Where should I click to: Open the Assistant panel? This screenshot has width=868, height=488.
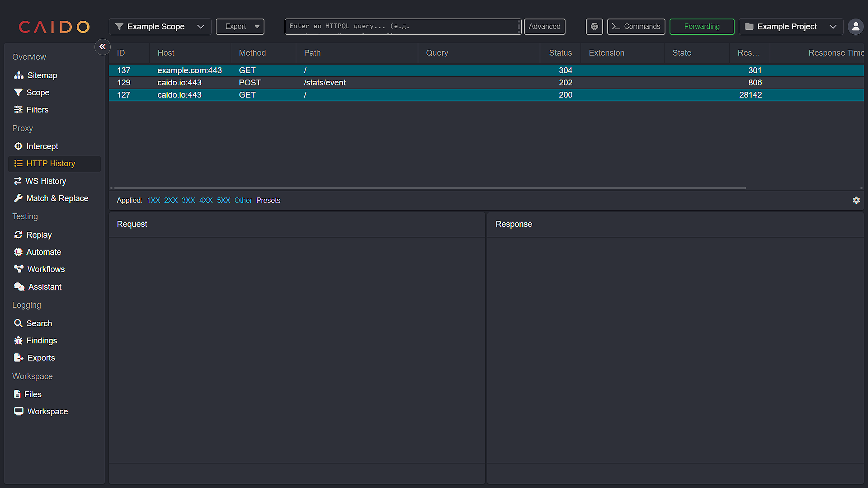click(44, 286)
